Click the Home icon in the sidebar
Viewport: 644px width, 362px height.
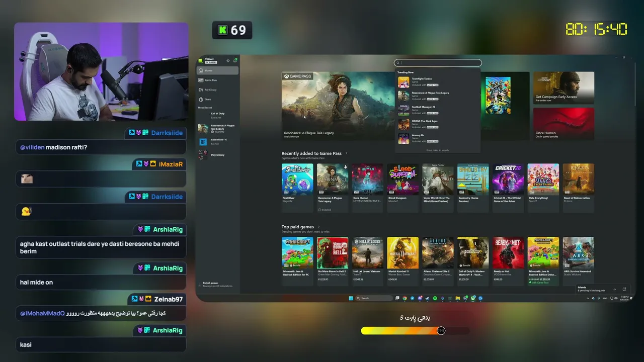(x=201, y=70)
